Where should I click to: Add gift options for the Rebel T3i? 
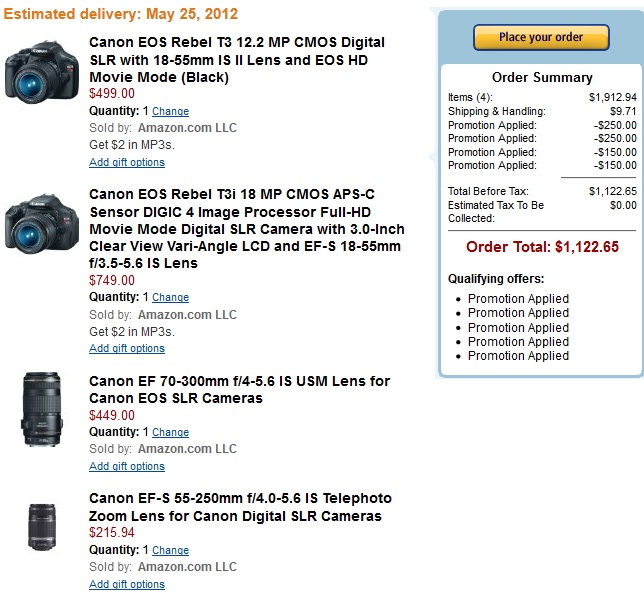127,349
